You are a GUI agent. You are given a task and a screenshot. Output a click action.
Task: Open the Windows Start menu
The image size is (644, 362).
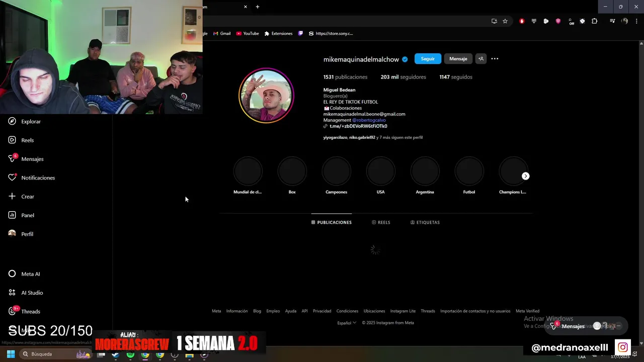tap(11, 354)
